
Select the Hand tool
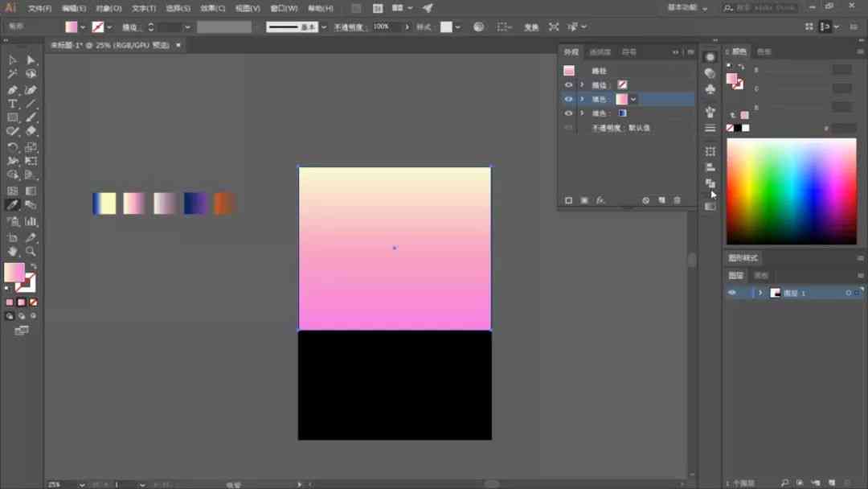tap(12, 252)
